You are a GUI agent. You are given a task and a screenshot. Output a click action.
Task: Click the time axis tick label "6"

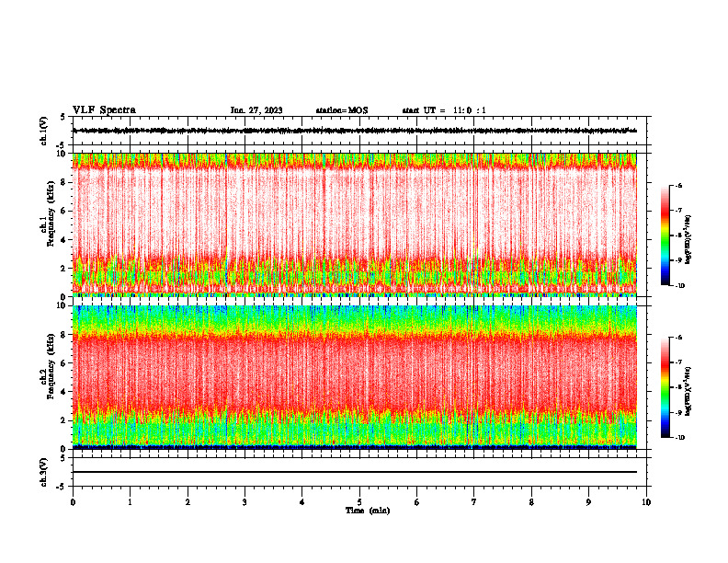coord(417,502)
